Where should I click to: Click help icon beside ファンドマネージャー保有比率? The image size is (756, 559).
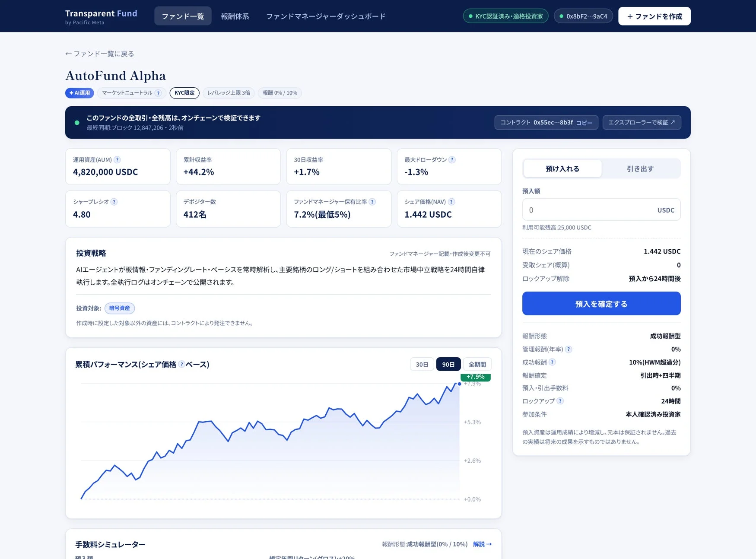click(372, 202)
